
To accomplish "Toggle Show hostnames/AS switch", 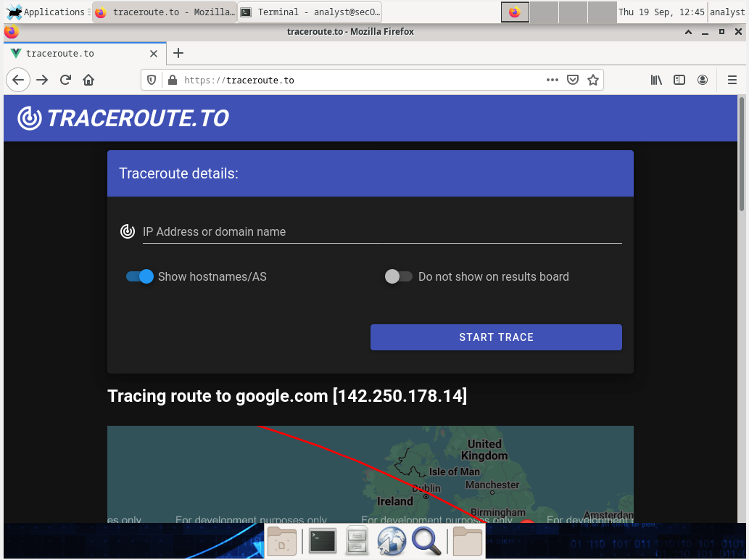I will click(x=139, y=276).
